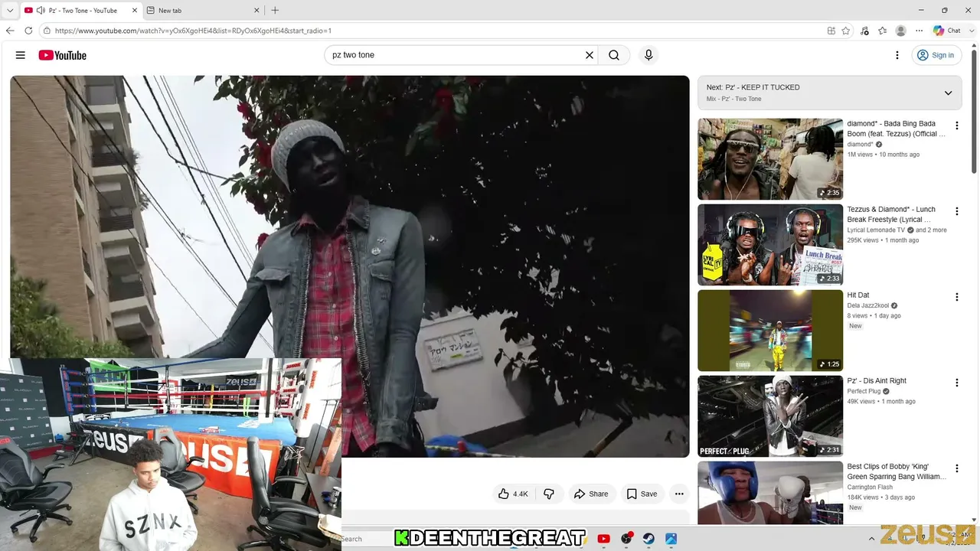
Task: Open the favorites list icon
Action: [x=882, y=31]
